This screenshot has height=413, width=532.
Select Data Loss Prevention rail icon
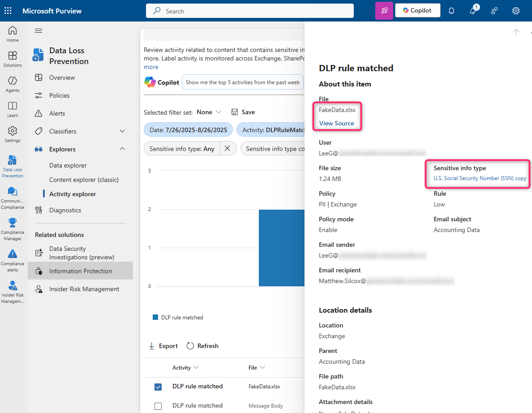point(13,166)
